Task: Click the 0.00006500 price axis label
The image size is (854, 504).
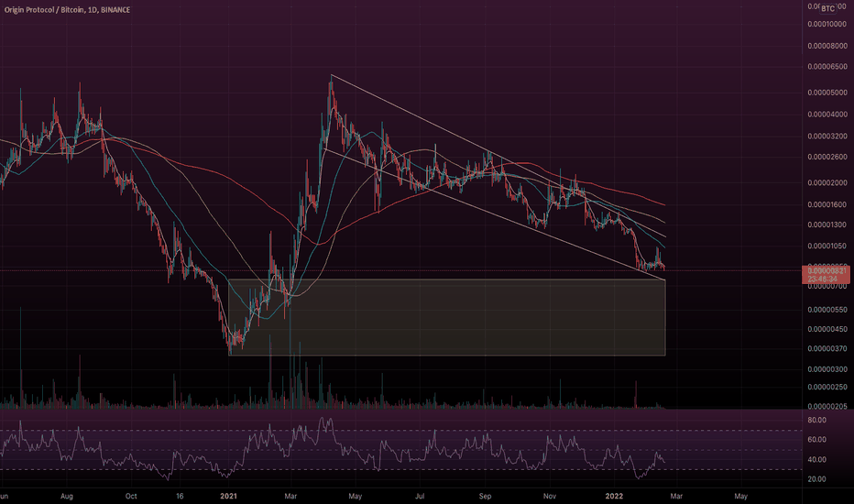Action: [827, 67]
